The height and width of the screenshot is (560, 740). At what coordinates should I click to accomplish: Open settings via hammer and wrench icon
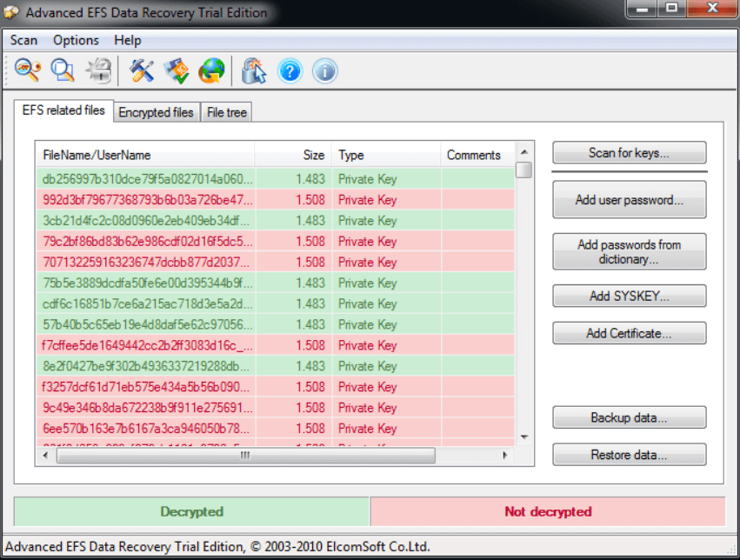pos(142,70)
